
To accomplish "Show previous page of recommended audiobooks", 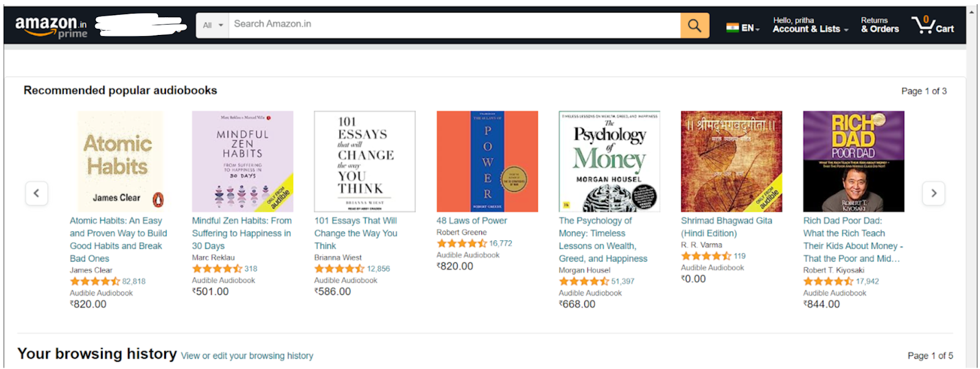I will (x=37, y=194).
